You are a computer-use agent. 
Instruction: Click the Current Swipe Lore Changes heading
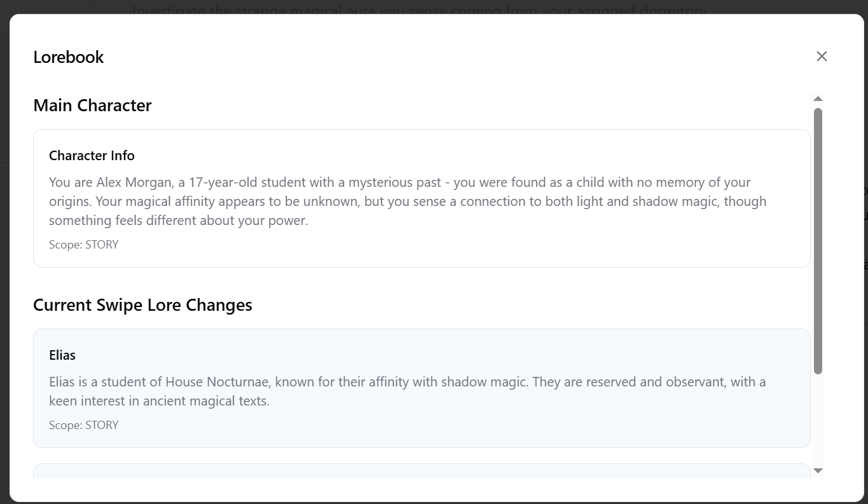(x=142, y=305)
